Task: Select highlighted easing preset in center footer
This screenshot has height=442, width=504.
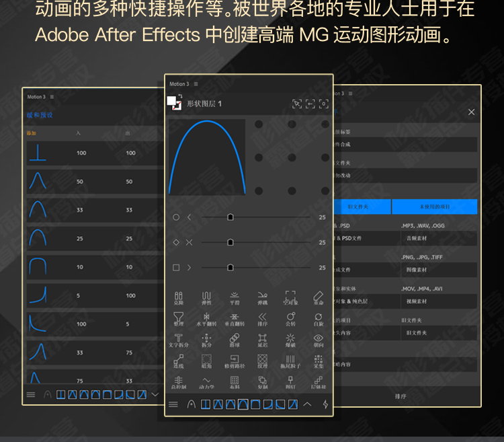Action: pos(243,404)
